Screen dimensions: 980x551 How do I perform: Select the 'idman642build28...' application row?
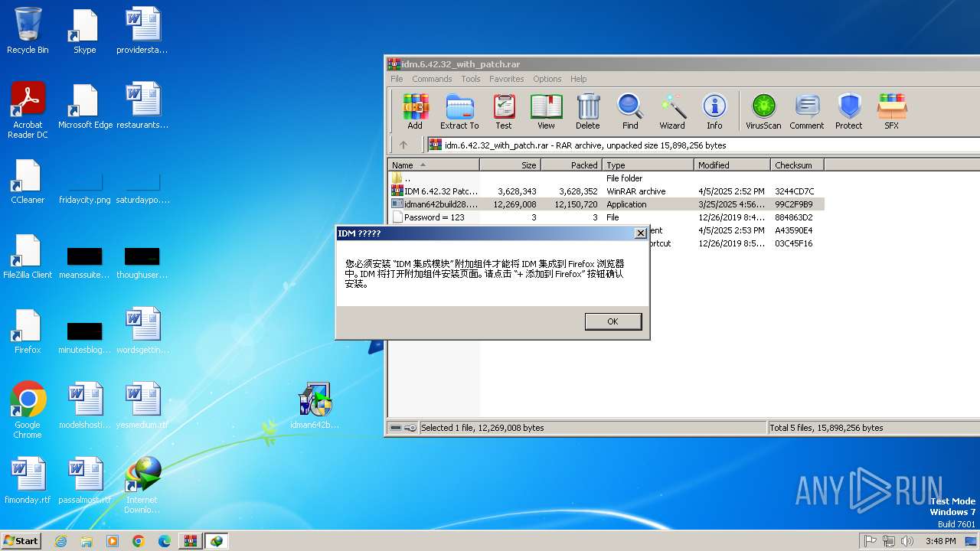(x=606, y=204)
